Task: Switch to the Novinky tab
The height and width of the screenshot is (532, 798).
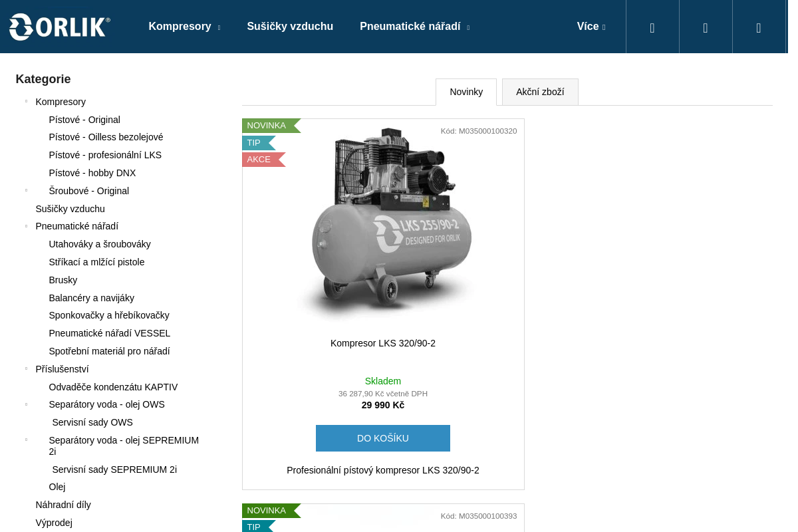Action: pyautogui.click(x=466, y=92)
